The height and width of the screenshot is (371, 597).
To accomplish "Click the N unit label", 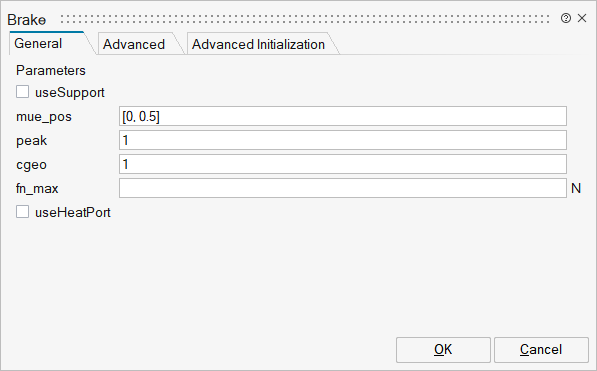I will pyautogui.click(x=576, y=188).
